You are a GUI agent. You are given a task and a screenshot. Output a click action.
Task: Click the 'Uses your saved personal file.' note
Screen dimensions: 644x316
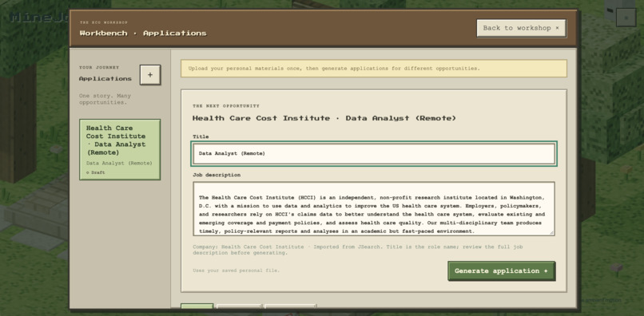coord(237,271)
